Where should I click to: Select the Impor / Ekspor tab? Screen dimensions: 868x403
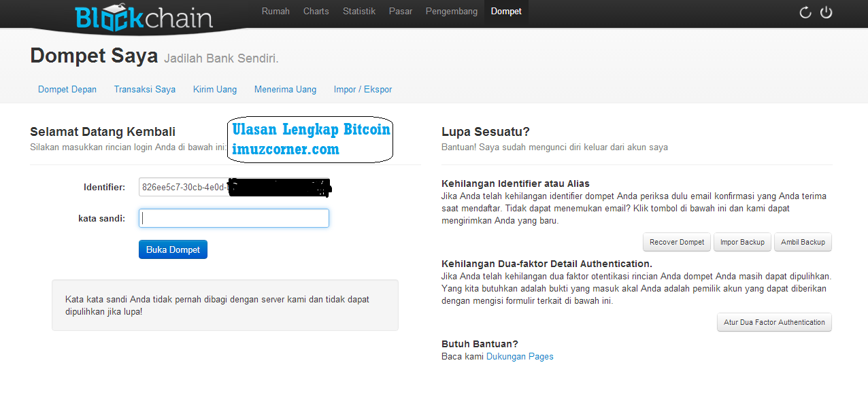[363, 89]
